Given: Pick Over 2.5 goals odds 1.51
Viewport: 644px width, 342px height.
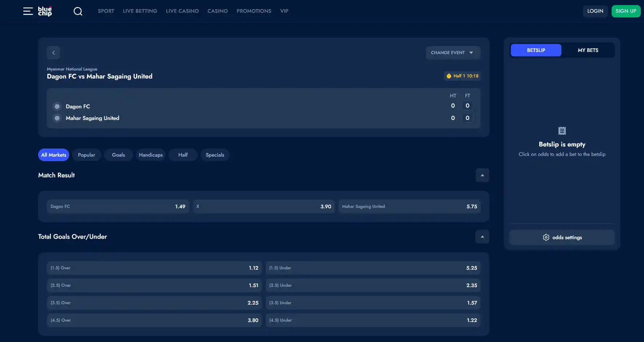Looking at the screenshot, I should [x=154, y=285].
